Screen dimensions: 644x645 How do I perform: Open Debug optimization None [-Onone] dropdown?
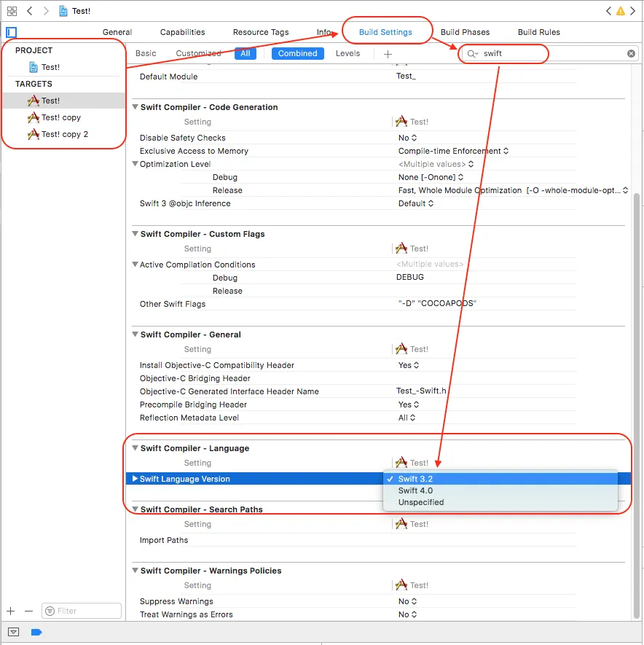[x=431, y=177]
